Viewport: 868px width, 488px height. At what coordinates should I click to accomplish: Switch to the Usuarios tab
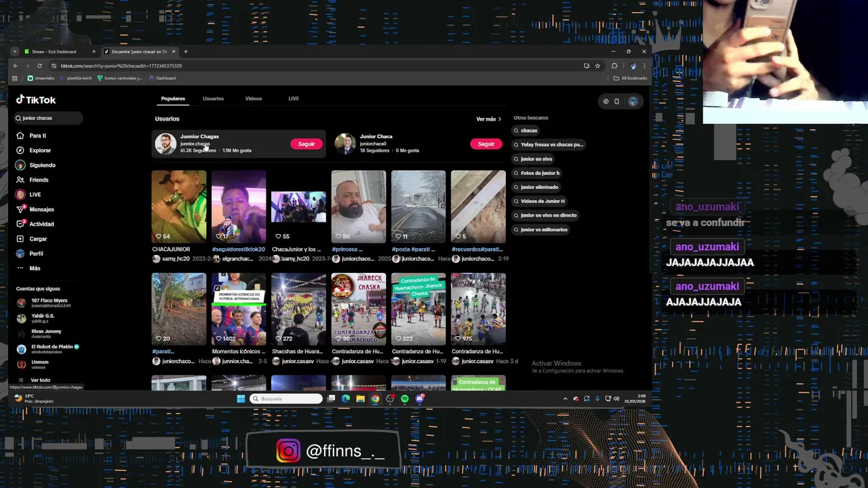click(x=213, y=99)
